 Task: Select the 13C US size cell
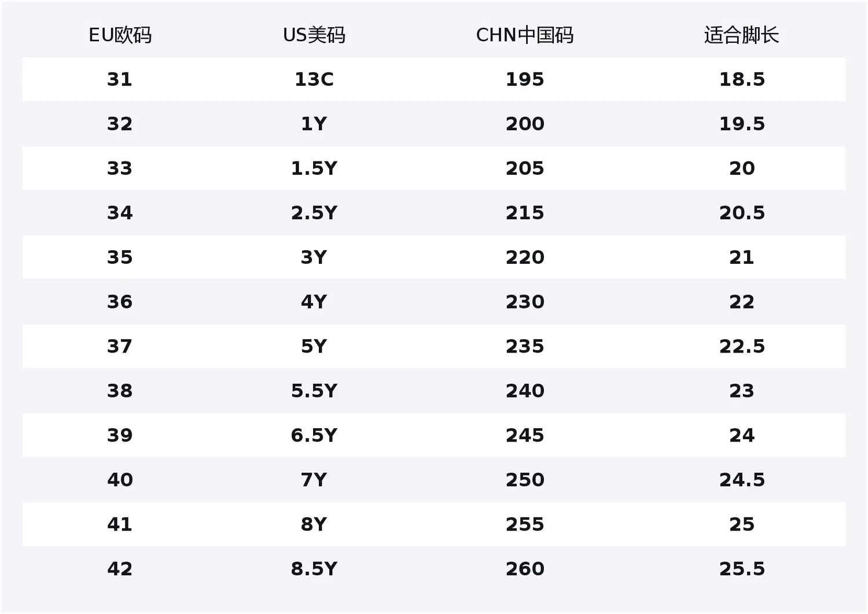pyautogui.click(x=314, y=79)
